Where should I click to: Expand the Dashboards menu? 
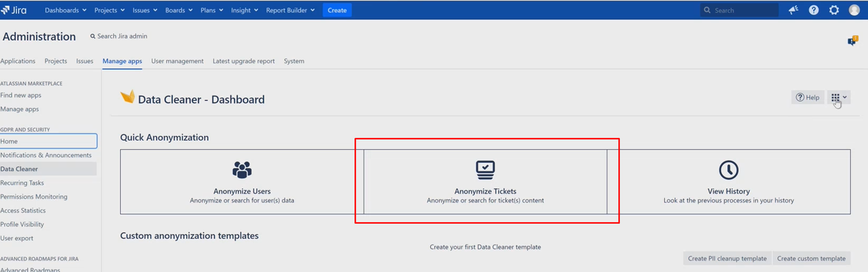point(66,10)
